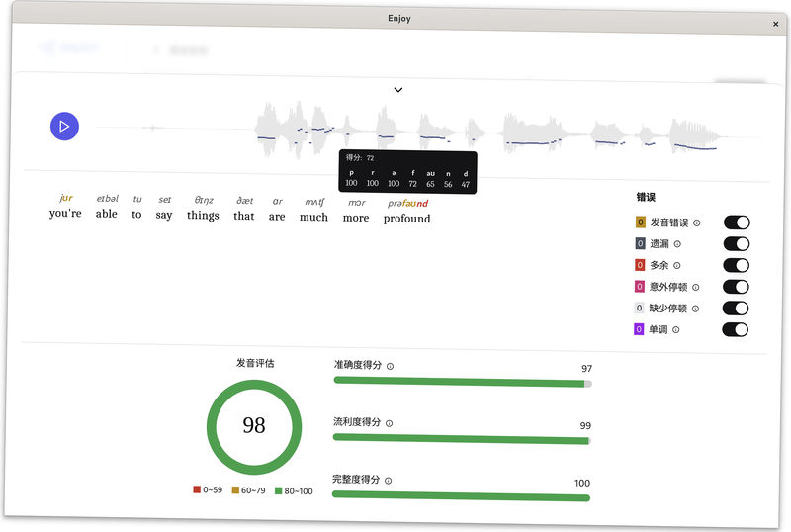Toggle the 意外停顿 switch

coord(736,287)
